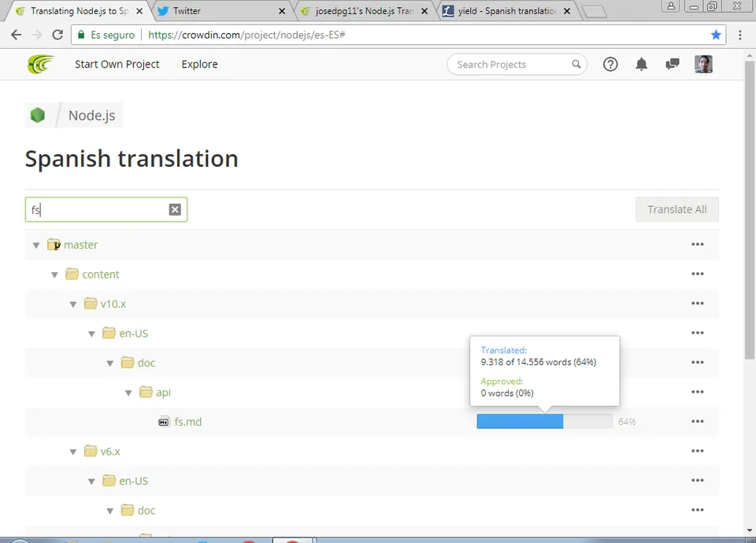Open more options for the fs.md row
The width and height of the screenshot is (756, 543).
697,421
